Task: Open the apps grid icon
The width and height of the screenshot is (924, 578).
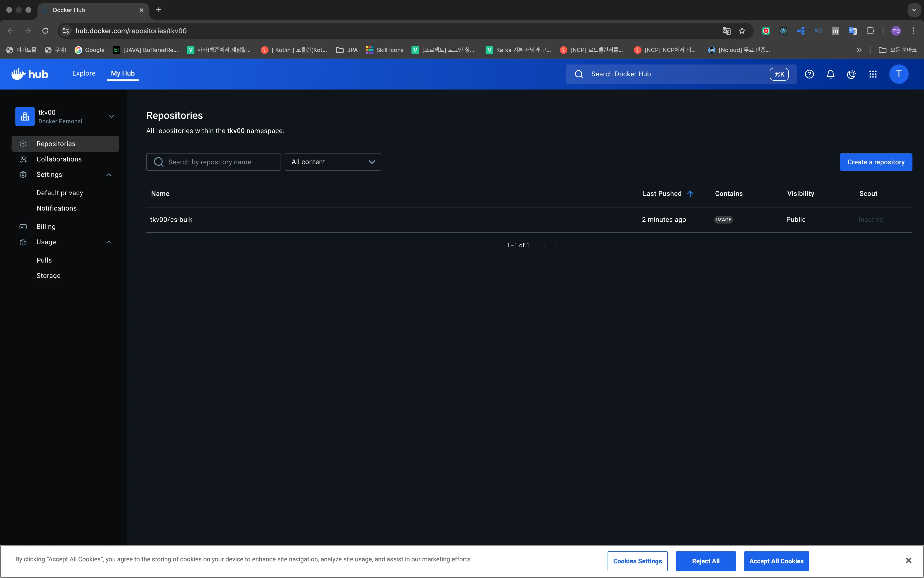Action: point(873,74)
